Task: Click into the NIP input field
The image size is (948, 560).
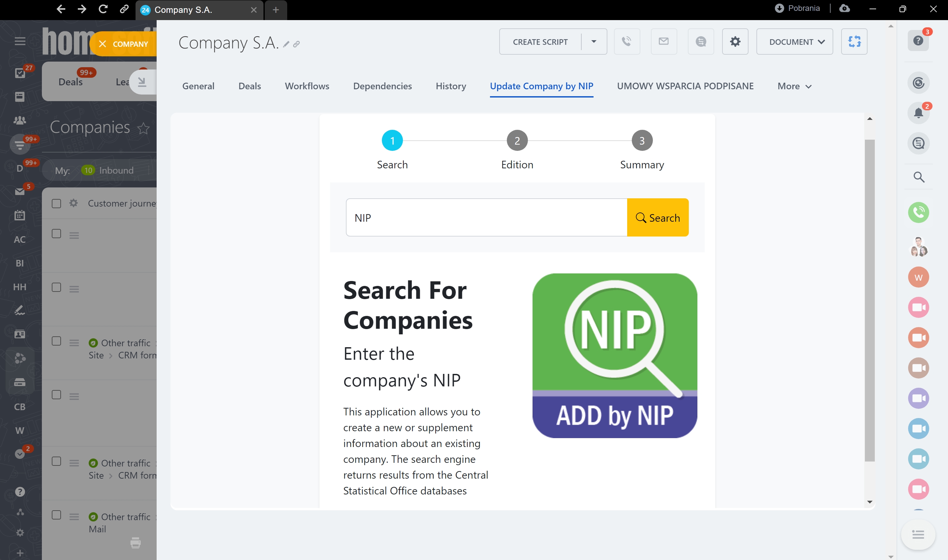Action: point(486,218)
